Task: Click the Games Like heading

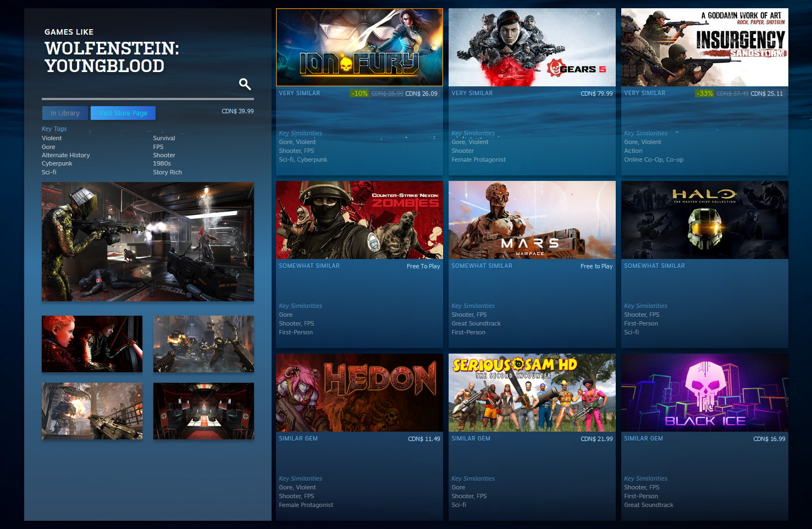Action: [69, 32]
